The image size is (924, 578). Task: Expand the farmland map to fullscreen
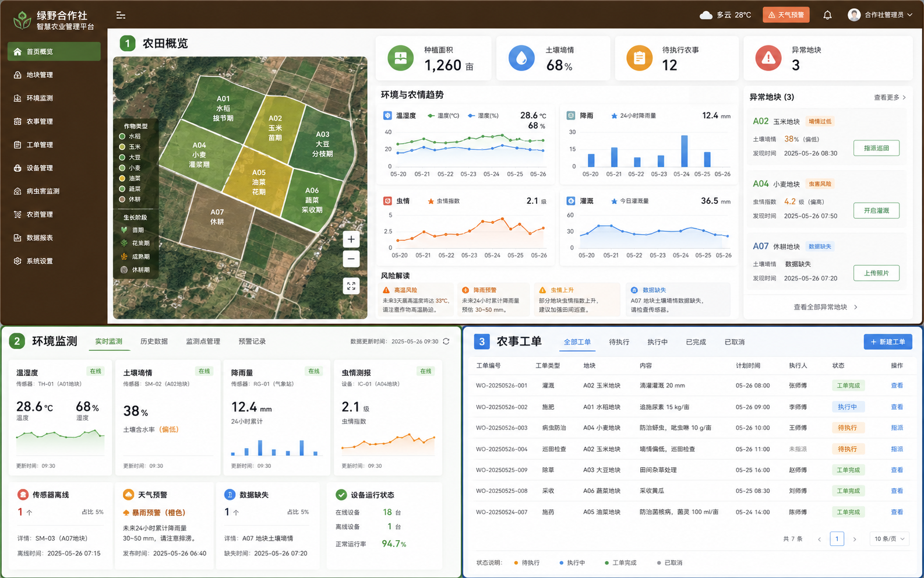tap(351, 286)
